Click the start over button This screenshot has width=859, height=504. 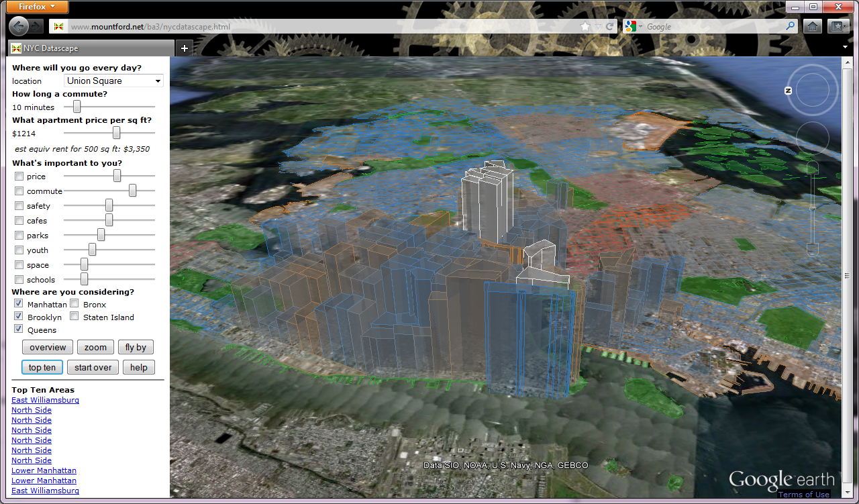(93, 367)
